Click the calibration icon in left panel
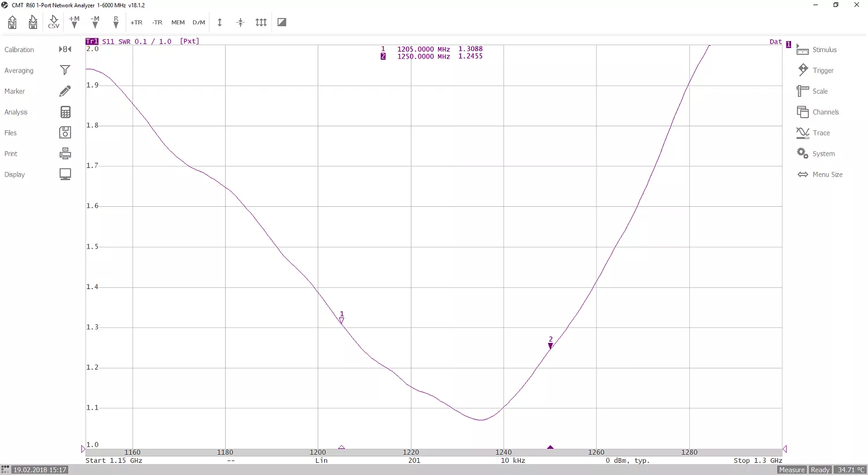868x475 pixels. [65, 50]
